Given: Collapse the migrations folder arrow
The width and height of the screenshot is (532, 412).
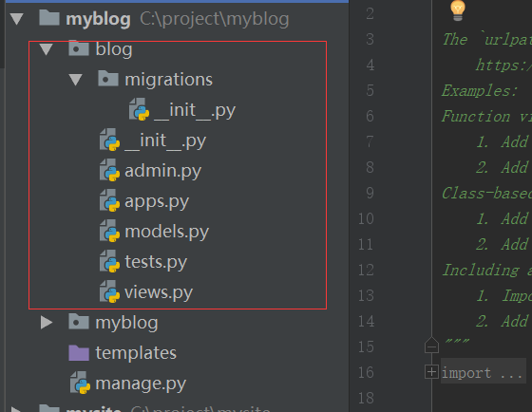Looking at the screenshot, I should point(75,80).
